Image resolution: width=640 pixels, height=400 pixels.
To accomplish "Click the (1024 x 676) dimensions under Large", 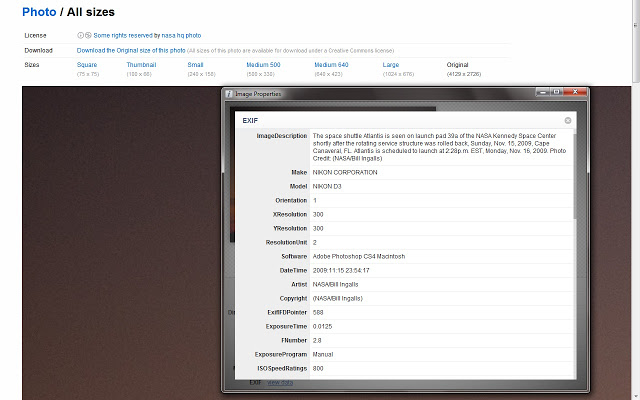I will 398,74.
